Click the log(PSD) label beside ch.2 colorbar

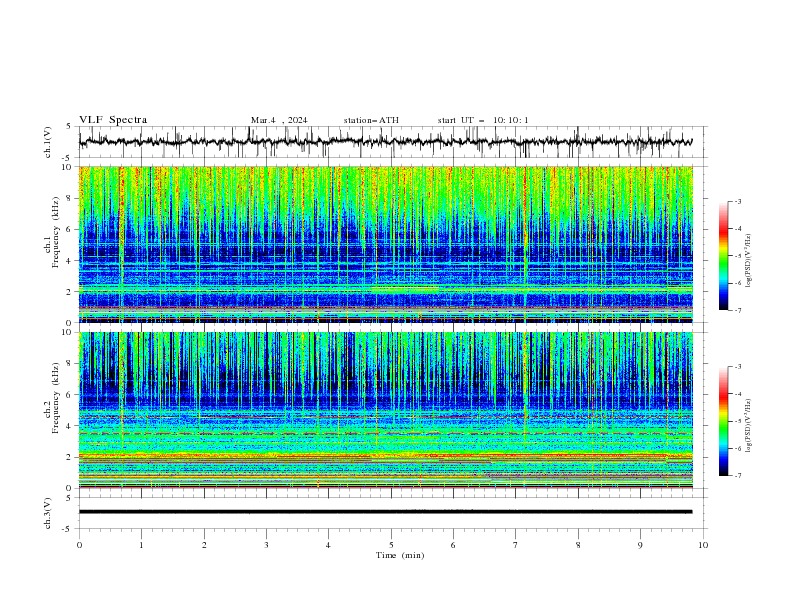point(749,425)
